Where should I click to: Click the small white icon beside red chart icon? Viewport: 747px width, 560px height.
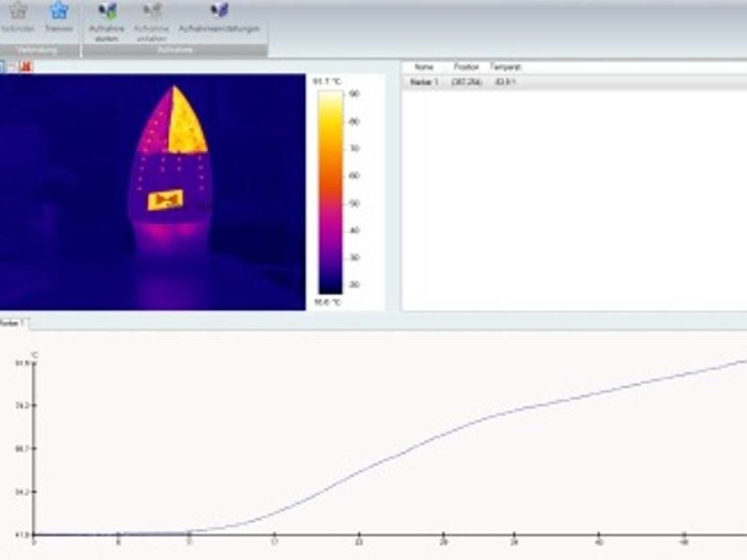tap(13, 67)
